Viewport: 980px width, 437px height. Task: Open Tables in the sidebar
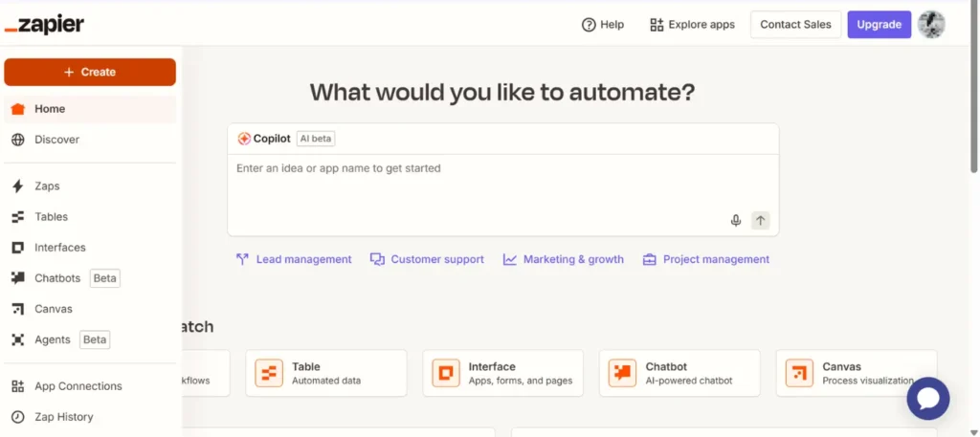tap(51, 217)
